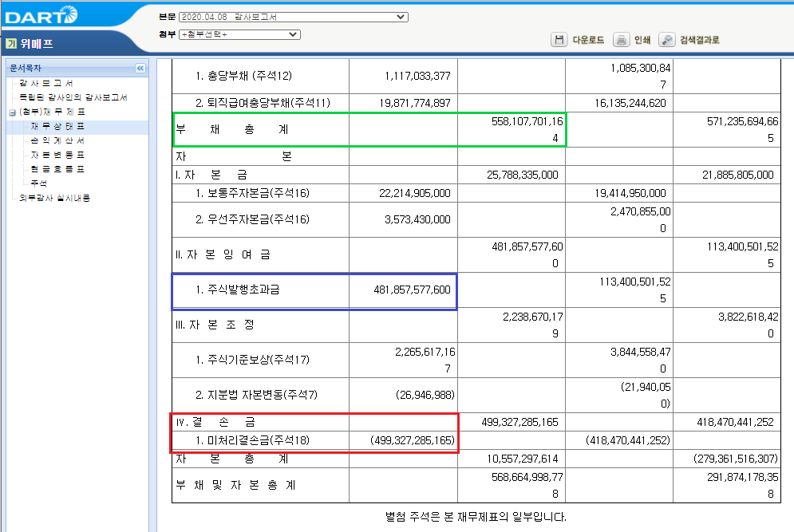Collapse the 문서목차 panel with « icon

(140, 68)
